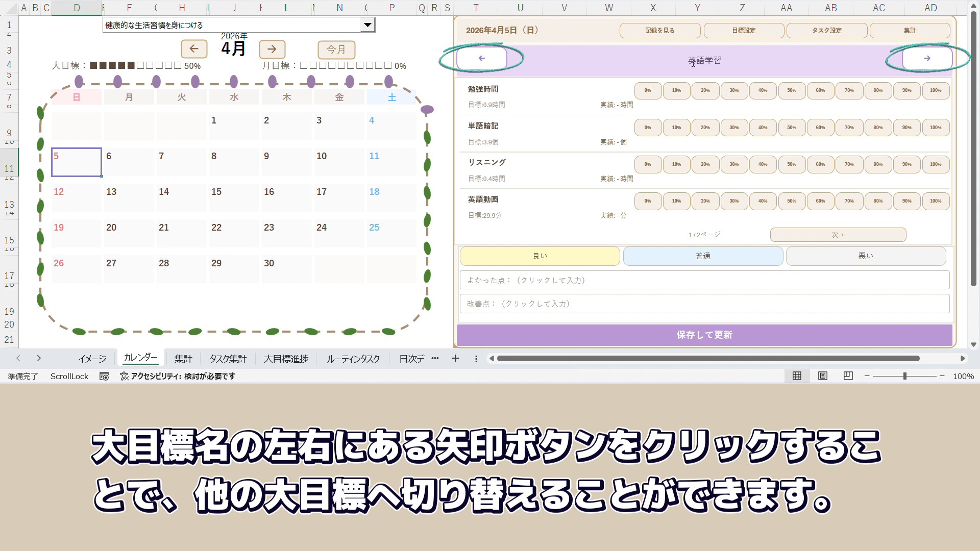
Task: Select the 普通 rating option
Action: point(703,256)
